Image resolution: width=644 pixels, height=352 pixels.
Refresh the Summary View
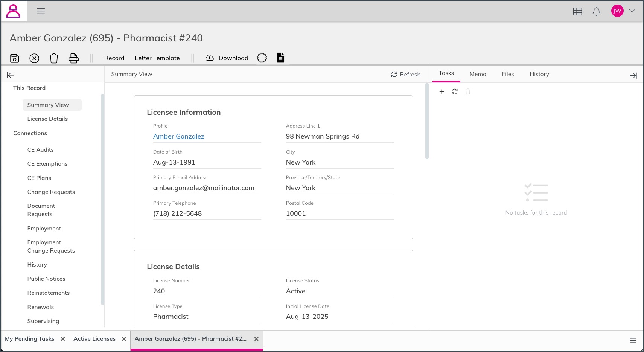pyautogui.click(x=406, y=74)
